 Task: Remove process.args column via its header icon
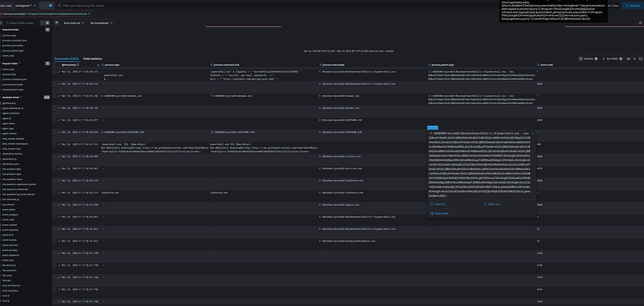pos(103,65)
